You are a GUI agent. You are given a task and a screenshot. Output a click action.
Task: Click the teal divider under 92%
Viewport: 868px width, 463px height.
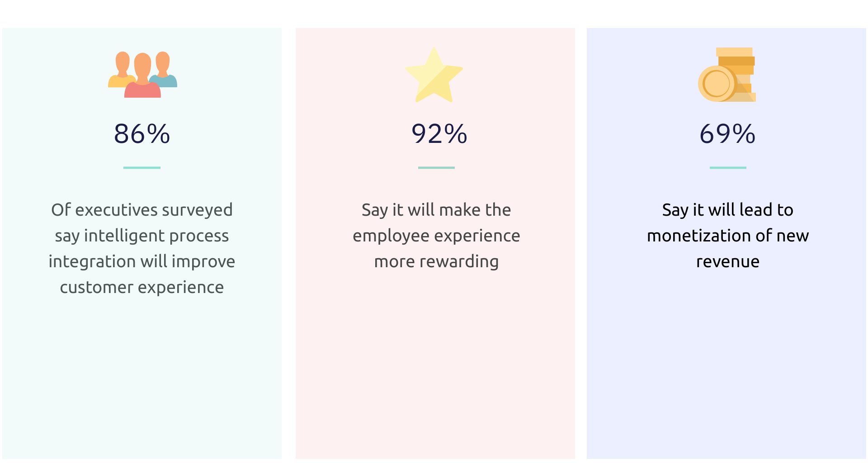pyautogui.click(x=436, y=168)
